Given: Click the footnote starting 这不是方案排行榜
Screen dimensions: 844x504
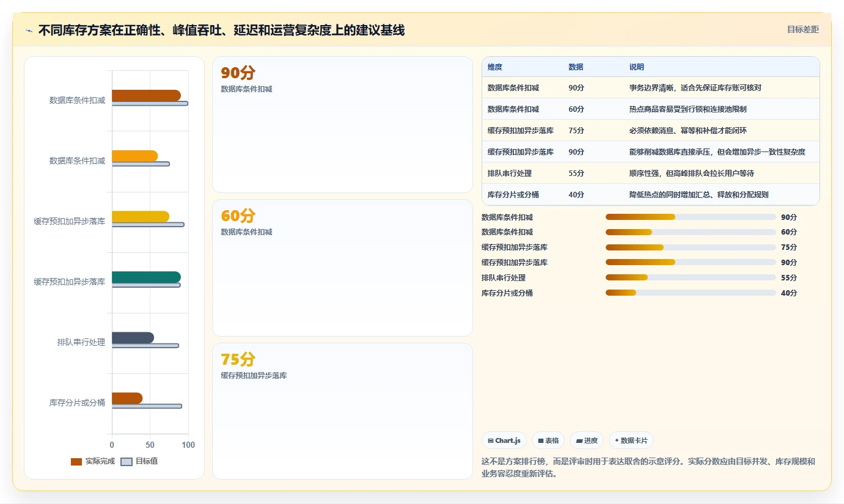Looking at the screenshot, I should point(648,468).
